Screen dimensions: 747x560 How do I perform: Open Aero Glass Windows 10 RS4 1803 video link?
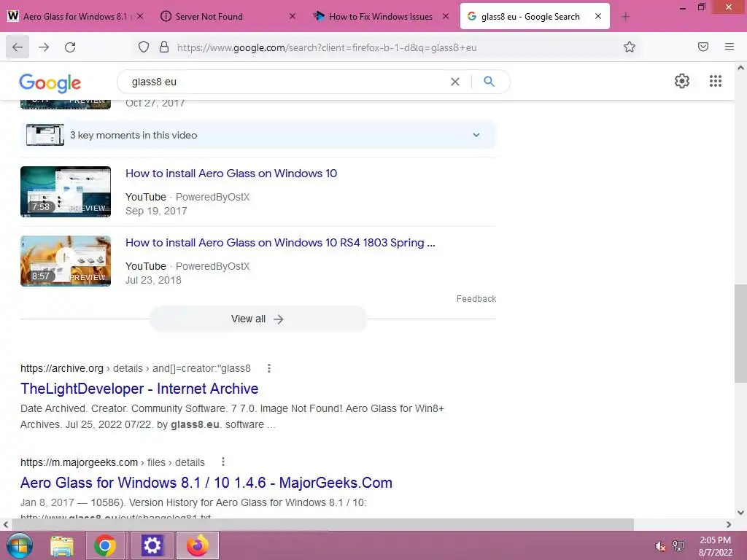(x=280, y=242)
